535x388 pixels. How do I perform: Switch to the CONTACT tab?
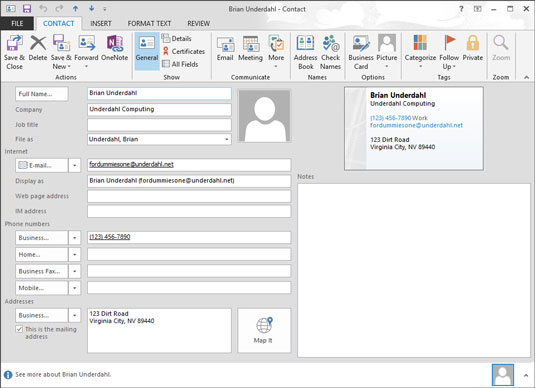(59, 23)
